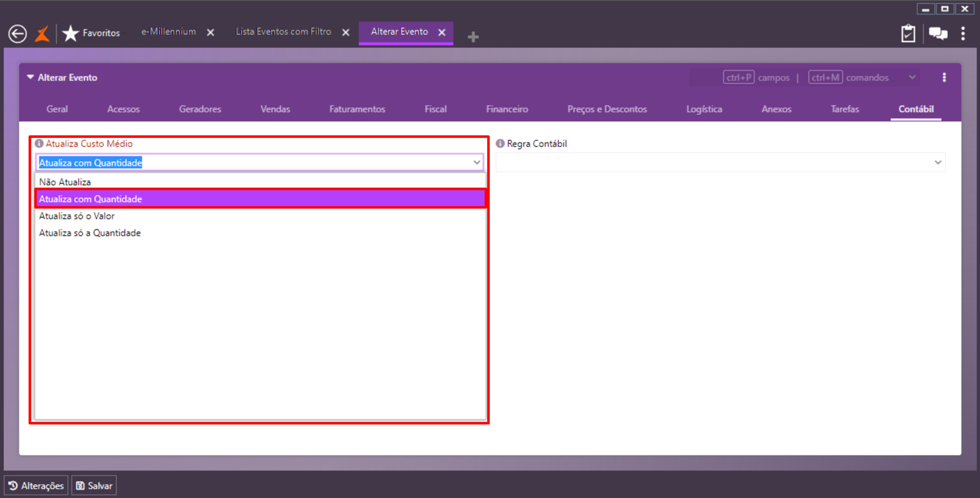Collapse the Atualiza Custo Médio dropdown arrow
Image resolution: width=980 pixels, height=498 pixels.
(x=477, y=162)
